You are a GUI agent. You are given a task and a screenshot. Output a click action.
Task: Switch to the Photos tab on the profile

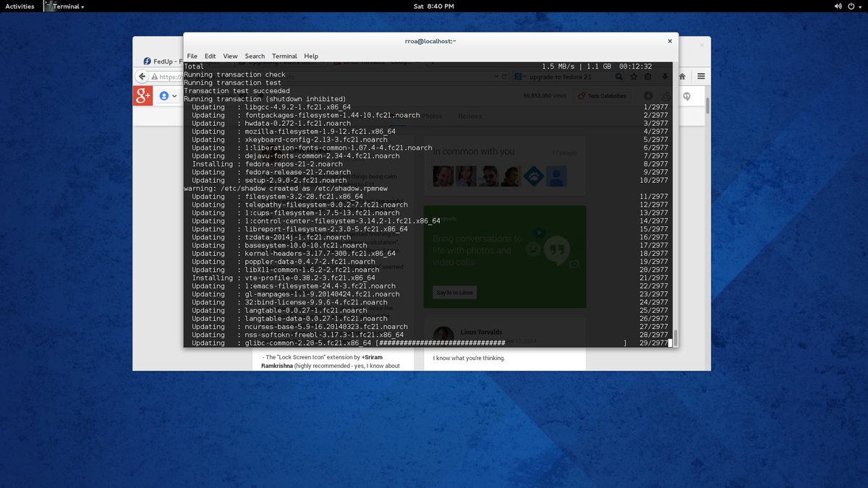tap(433, 116)
